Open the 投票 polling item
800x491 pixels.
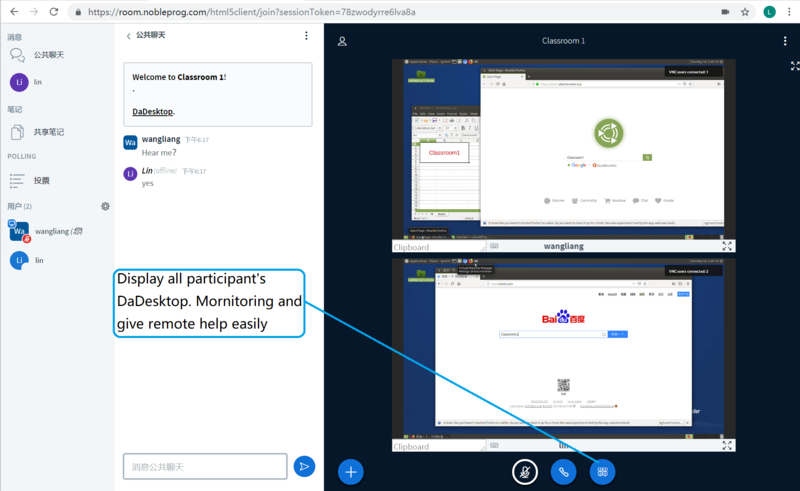click(41, 180)
